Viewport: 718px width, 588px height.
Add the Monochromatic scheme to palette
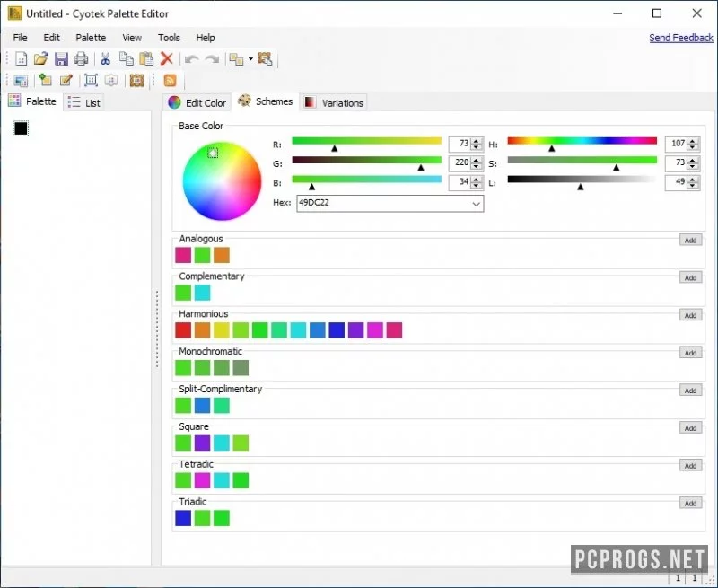coord(690,353)
